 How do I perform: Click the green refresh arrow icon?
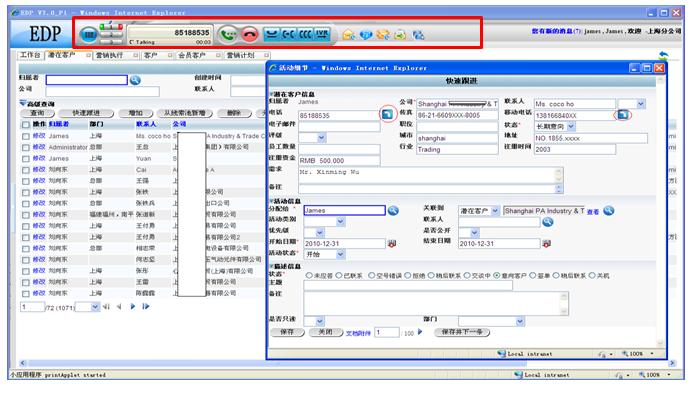pyautogui.click(x=663, y=56)
